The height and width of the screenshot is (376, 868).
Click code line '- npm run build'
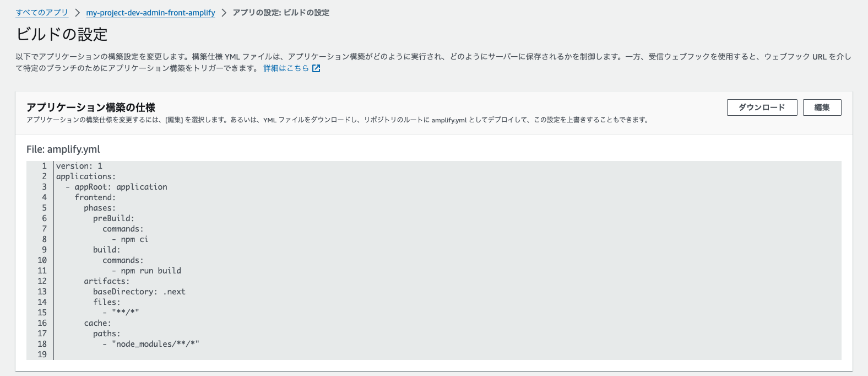tap(147, 271)
